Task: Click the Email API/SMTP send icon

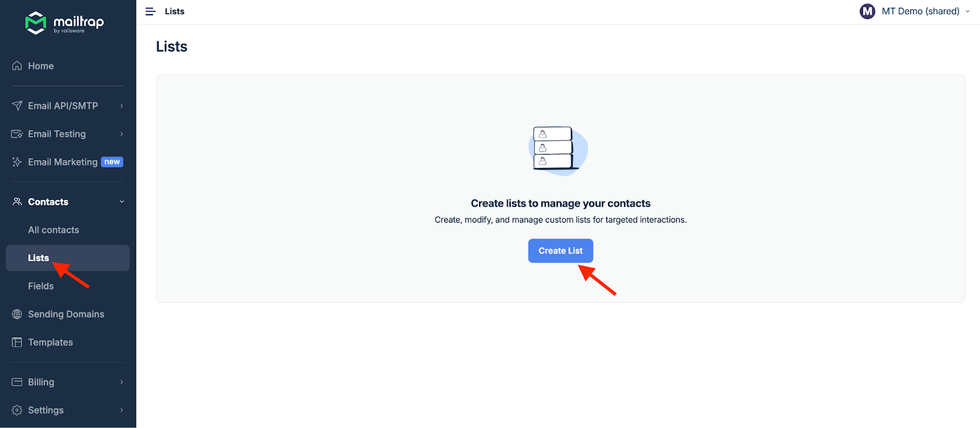Action: pyautogui.click(x=17, y=105)
